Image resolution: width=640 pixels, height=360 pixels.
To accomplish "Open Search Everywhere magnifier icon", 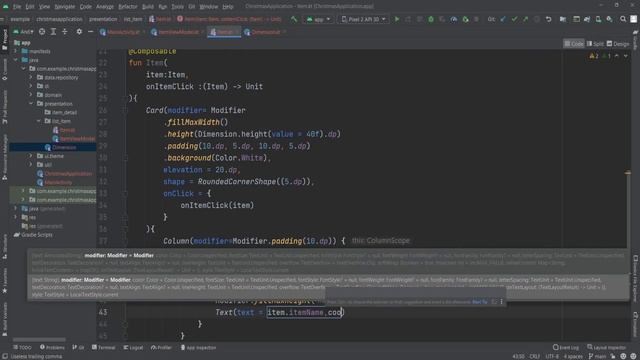I will coord(623,19).
